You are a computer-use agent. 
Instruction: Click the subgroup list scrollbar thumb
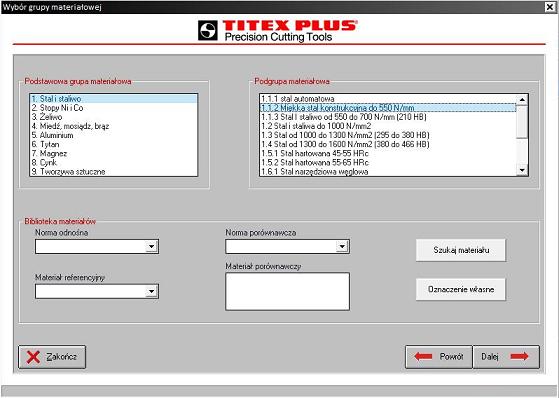point(522,122)
